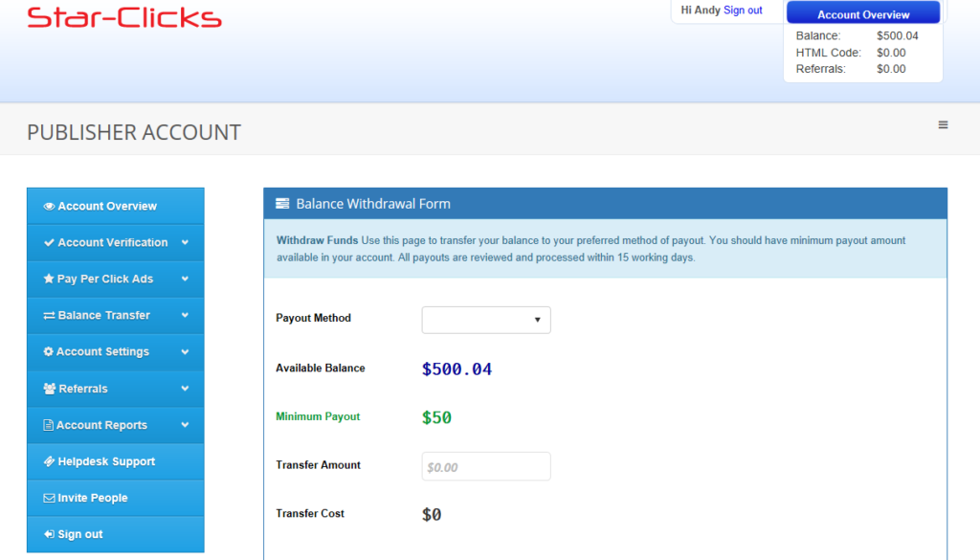Expand the Referrals submenu chevron

click(185, 389)
